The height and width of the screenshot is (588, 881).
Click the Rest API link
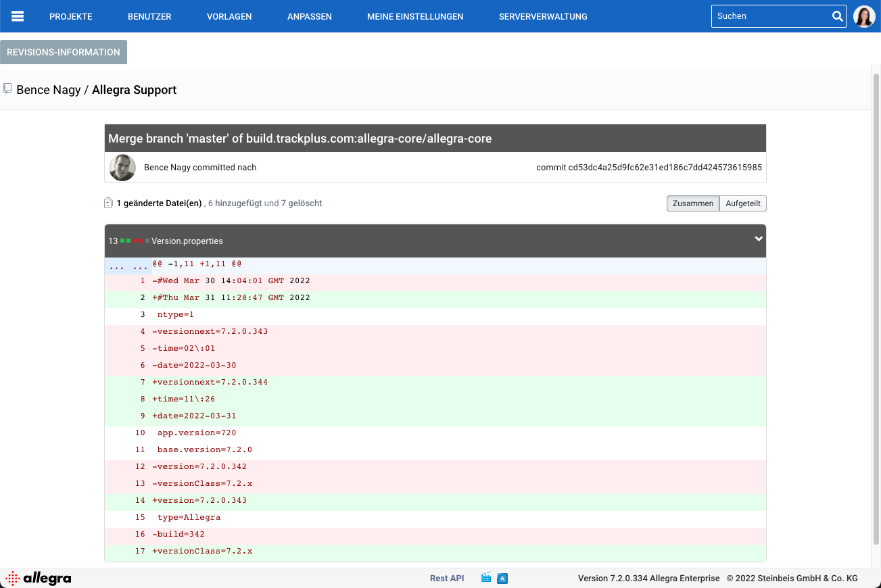[x=447, y=579]
